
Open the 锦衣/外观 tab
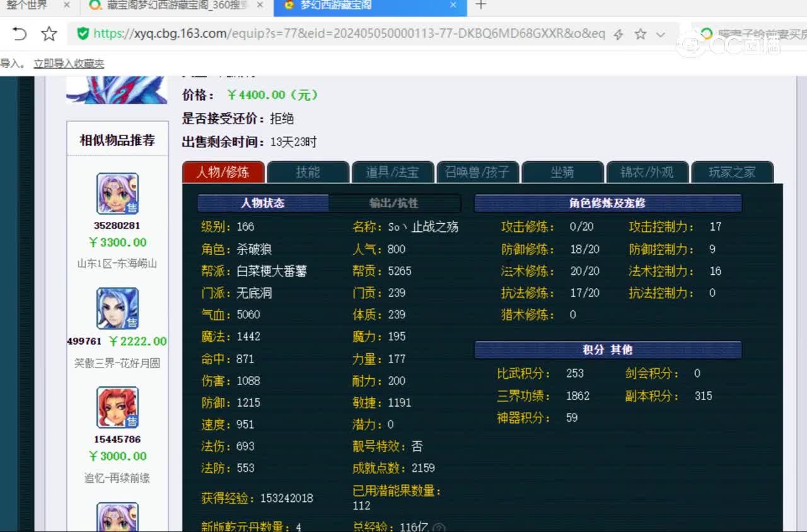click(x=647, y=172)
